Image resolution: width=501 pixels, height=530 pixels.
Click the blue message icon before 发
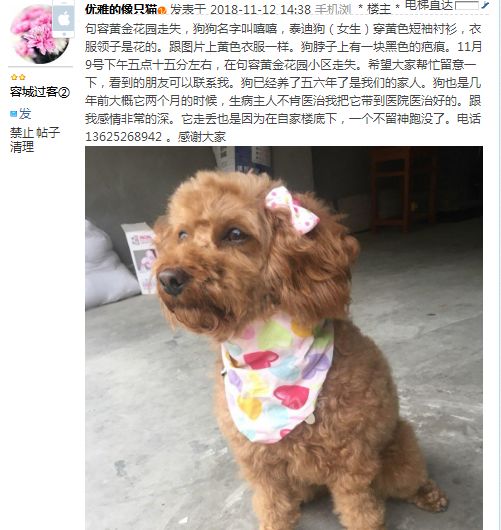tap(14, 114)
